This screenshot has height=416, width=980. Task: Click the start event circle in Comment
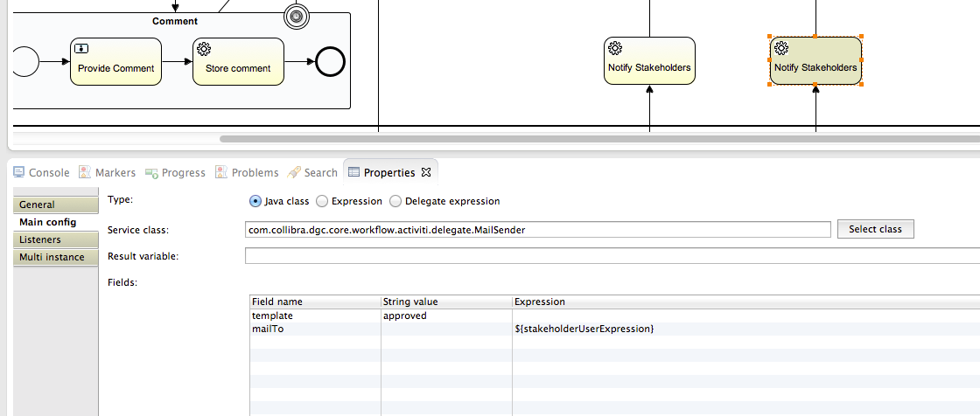coord(24,62)
